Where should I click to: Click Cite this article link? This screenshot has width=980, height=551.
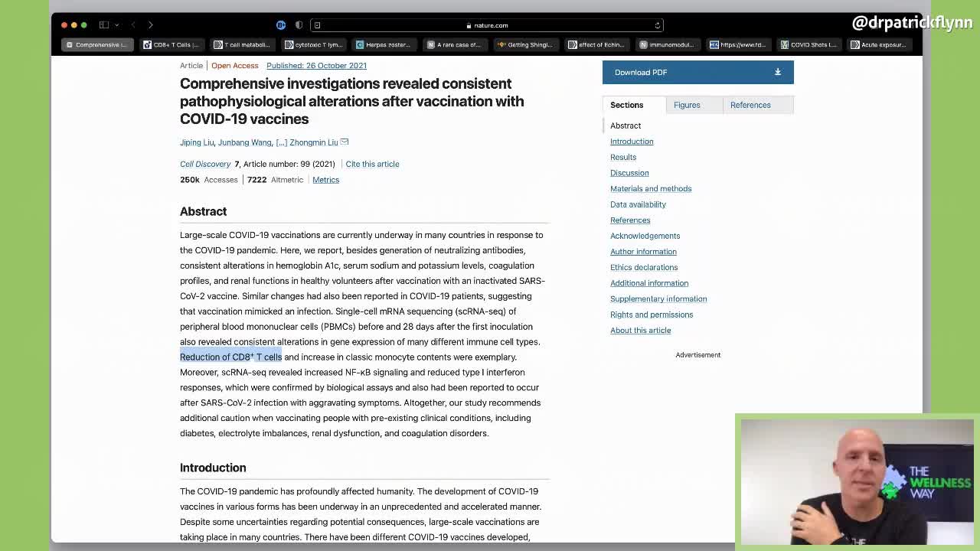pyautogui.click(x=372, y=164)
